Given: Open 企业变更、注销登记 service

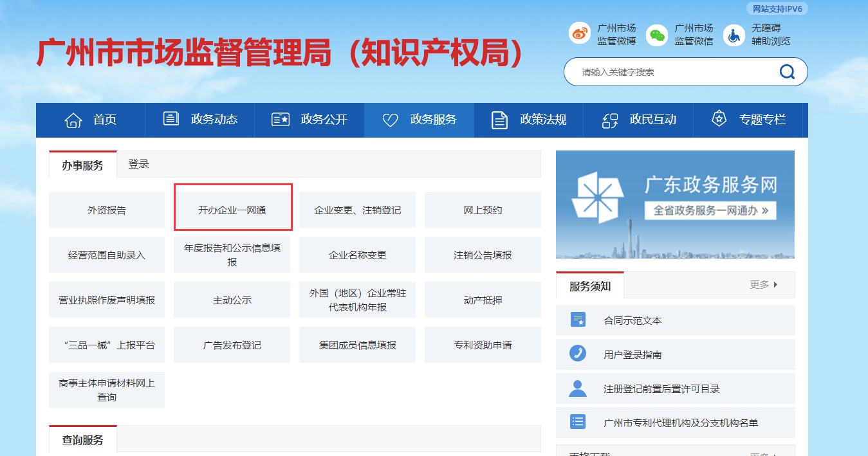Looking at the screenshot, I should click(358, 210).
